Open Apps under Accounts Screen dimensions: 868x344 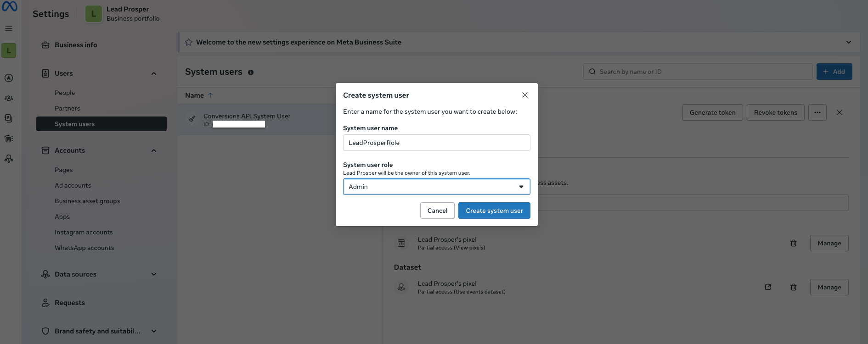[x=62, y=216]
